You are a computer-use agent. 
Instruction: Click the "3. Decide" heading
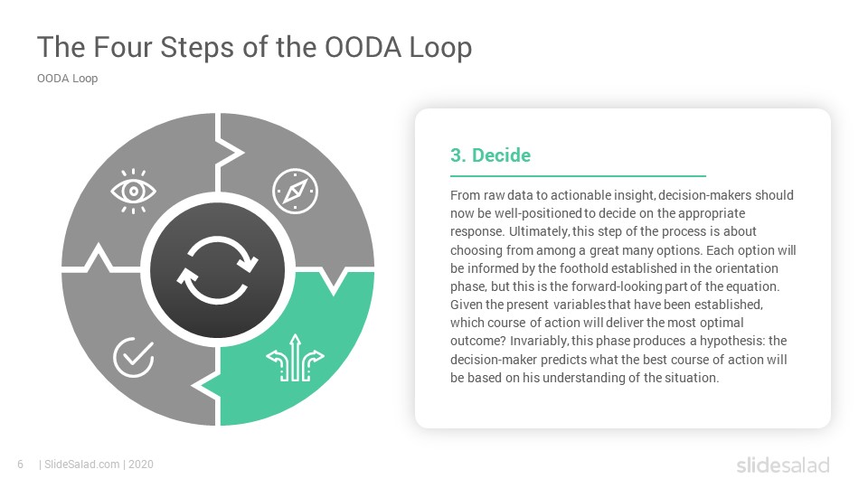pyautogui.click(x=490, y=155)
